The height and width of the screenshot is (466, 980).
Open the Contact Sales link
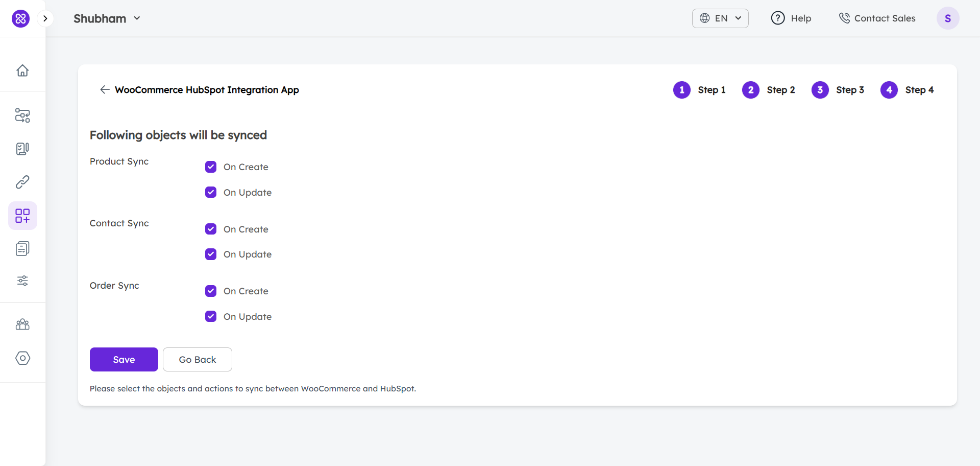885,18
